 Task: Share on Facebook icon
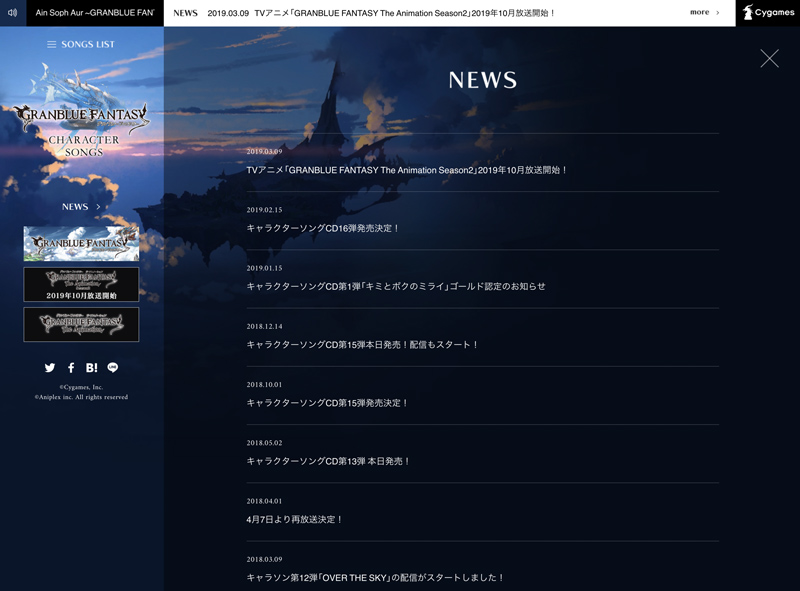pyautogui.click(x=71, y=368)
